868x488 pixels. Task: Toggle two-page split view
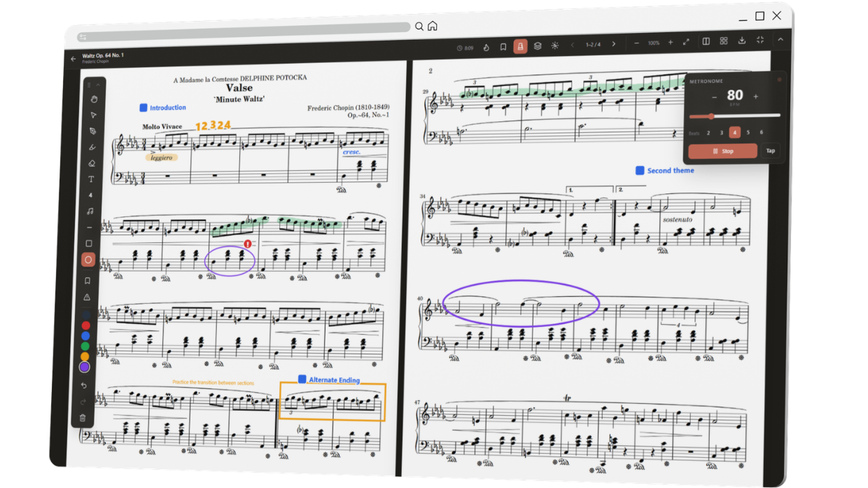click(x=706, y=41)
